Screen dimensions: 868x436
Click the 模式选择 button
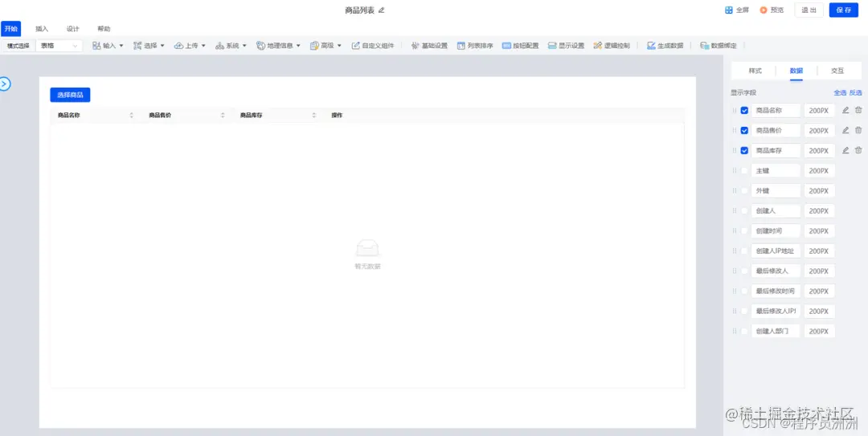coord(18,46)
